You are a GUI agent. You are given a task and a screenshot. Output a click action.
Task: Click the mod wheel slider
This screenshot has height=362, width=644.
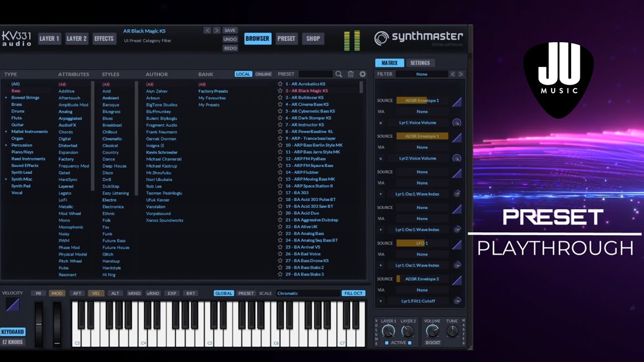pyautogui.click(x=57, y=324)
